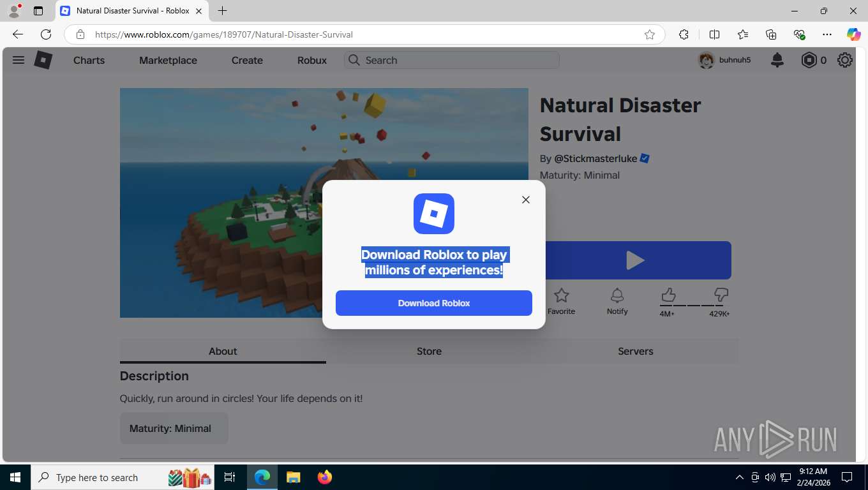868x490 pixels.
Task: Select the Natural Disaster Survival browser tab
Action: (x=131, y=11)
